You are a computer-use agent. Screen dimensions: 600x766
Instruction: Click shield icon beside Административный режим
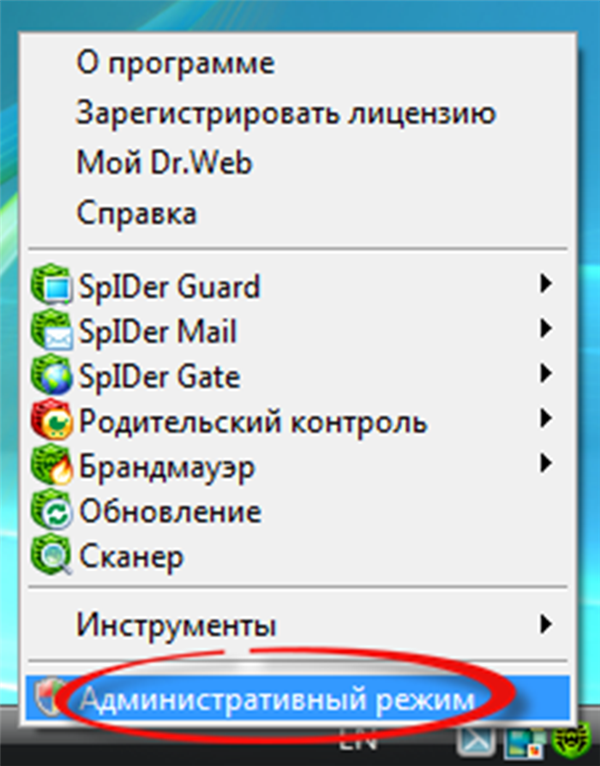click(49, 697)
